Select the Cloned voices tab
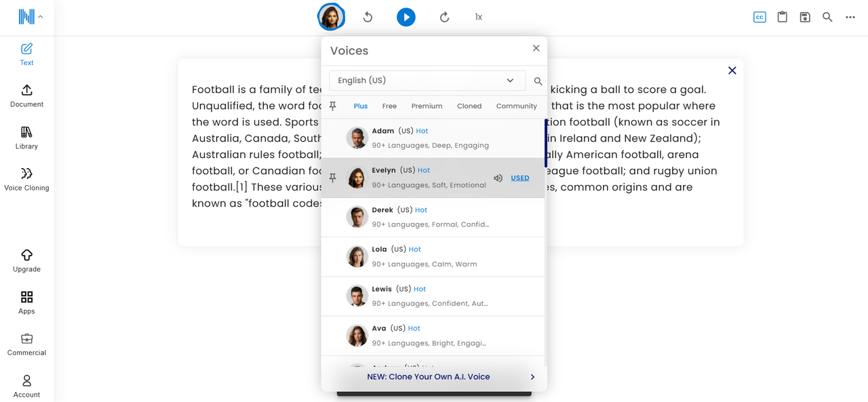 pyautogui.click(x=469, y=106)
